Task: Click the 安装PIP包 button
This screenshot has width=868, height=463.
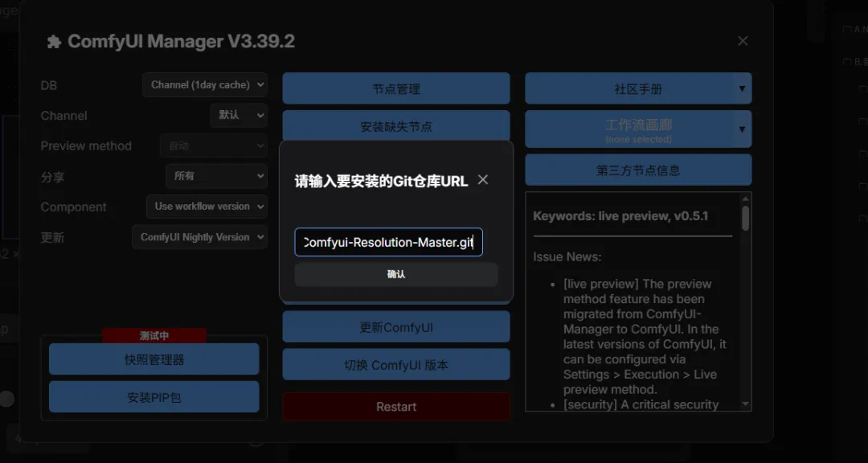Action: (x=154, y=397)
